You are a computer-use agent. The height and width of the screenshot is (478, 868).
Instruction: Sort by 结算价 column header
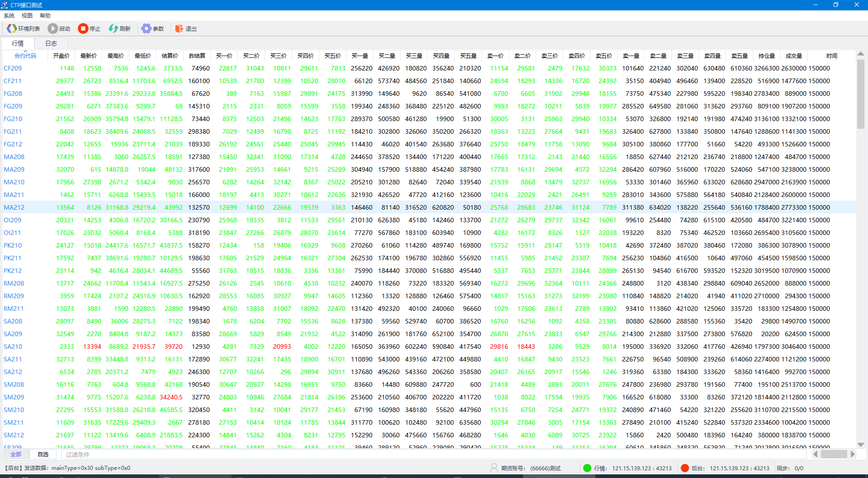pos(170,56)
